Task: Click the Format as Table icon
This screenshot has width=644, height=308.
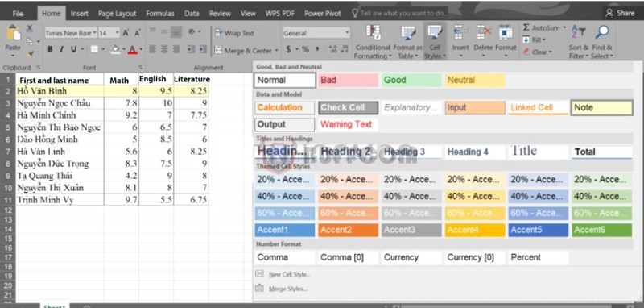Action: (408, 33)
